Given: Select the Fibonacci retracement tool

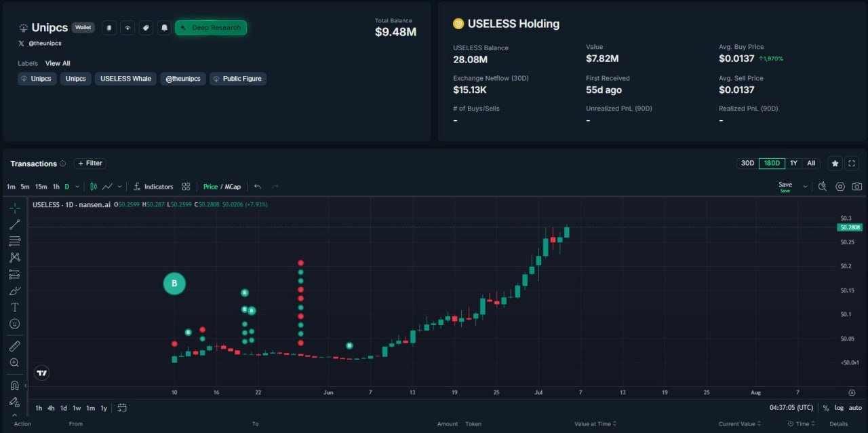Looking at the screenshot, I should coord(14,241).
